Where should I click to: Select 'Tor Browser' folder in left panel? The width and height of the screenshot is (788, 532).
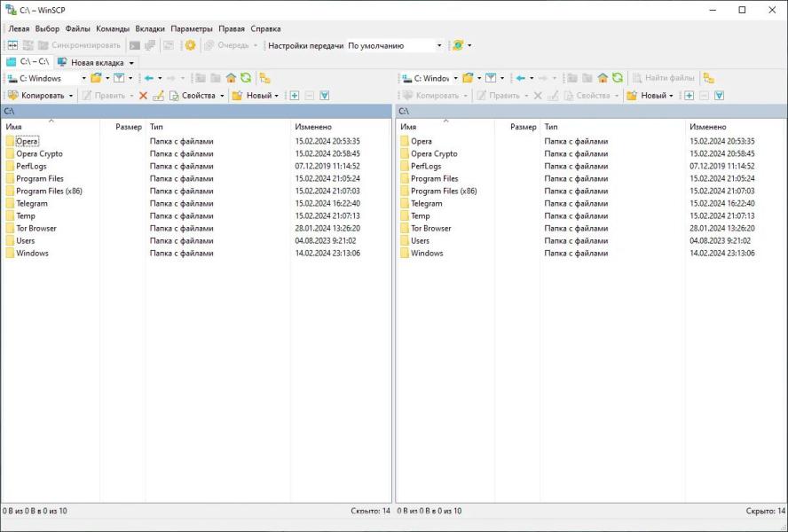(x=36, y=228)
